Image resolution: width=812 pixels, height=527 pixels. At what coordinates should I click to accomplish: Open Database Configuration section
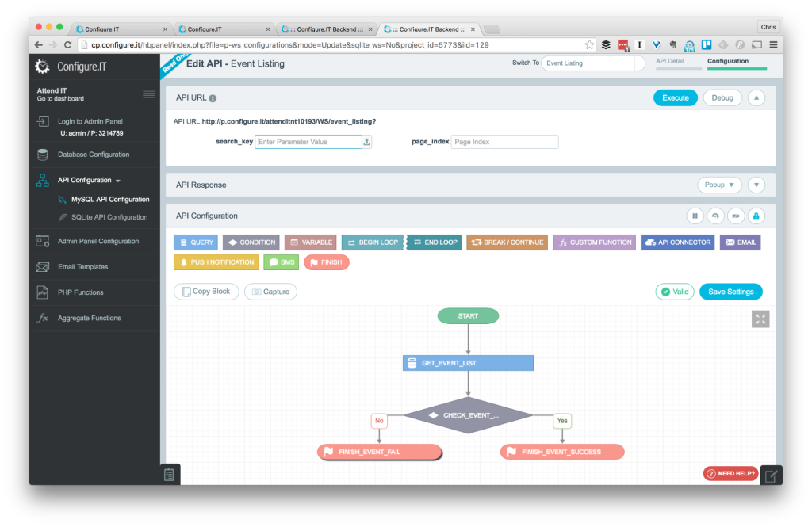tap(94, 155)
